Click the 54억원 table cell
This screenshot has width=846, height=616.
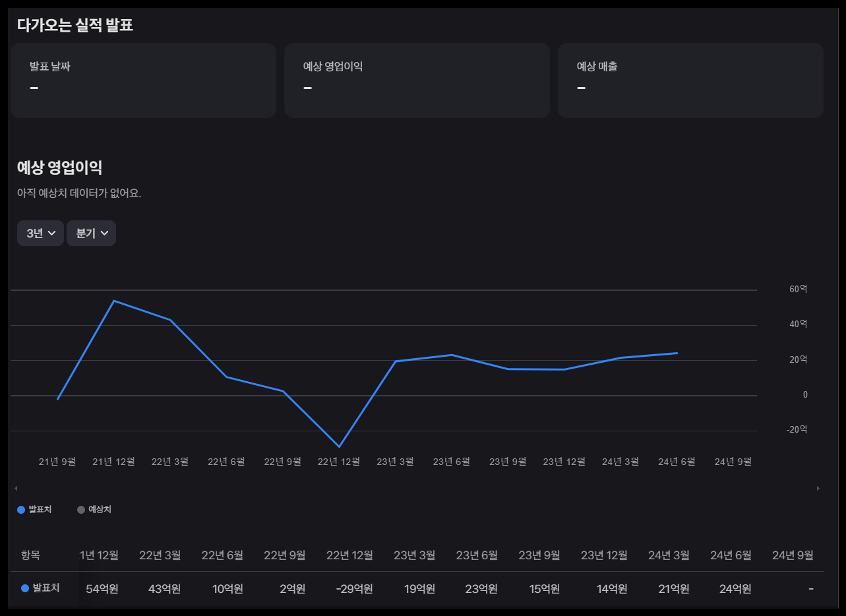[102, 589]
